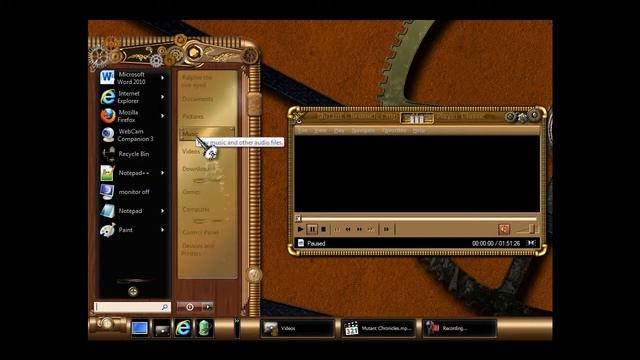Launch Internet Explorer from the Start menu list

click(133, 97)
